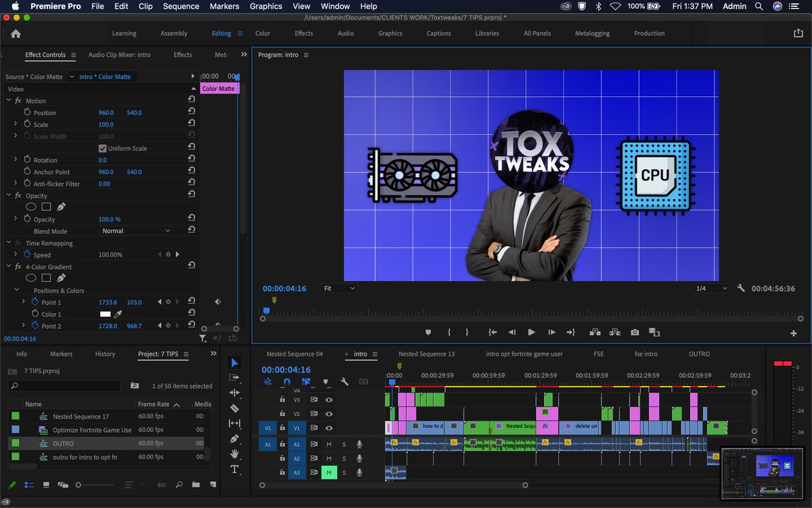Click the Lift button in Program monitor
This screenshot has width=812, height=508.
coord(595,333)
